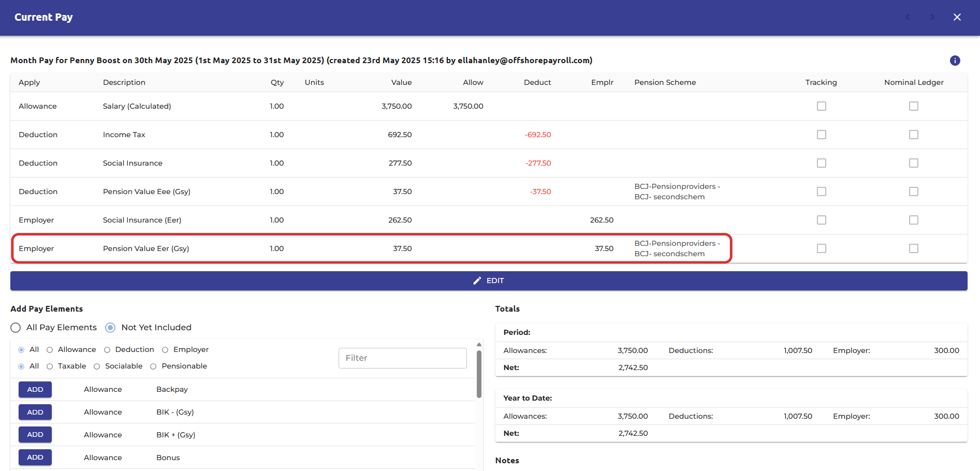This screenshot has width=980, height=471.
Task: Choose the Sociable filter radio
Action: point(97,366)
